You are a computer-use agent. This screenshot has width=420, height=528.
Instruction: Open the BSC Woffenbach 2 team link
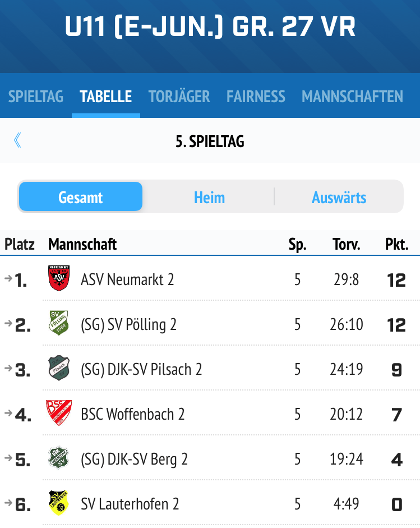pos(132,414)
